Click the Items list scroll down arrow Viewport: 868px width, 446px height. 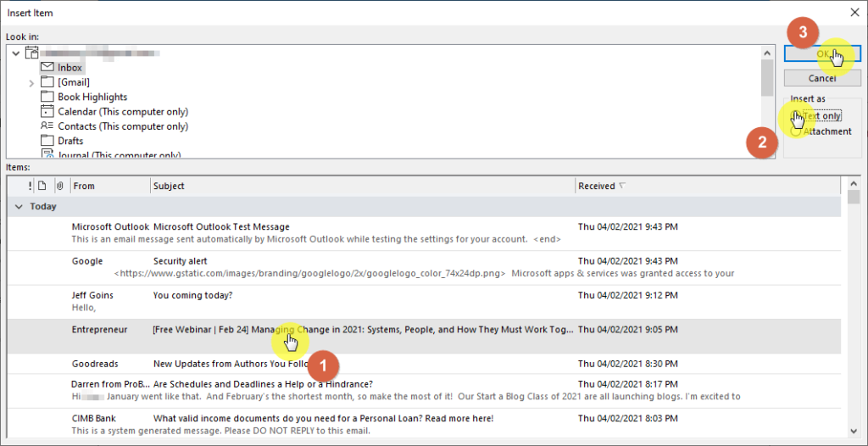[854, 431]
